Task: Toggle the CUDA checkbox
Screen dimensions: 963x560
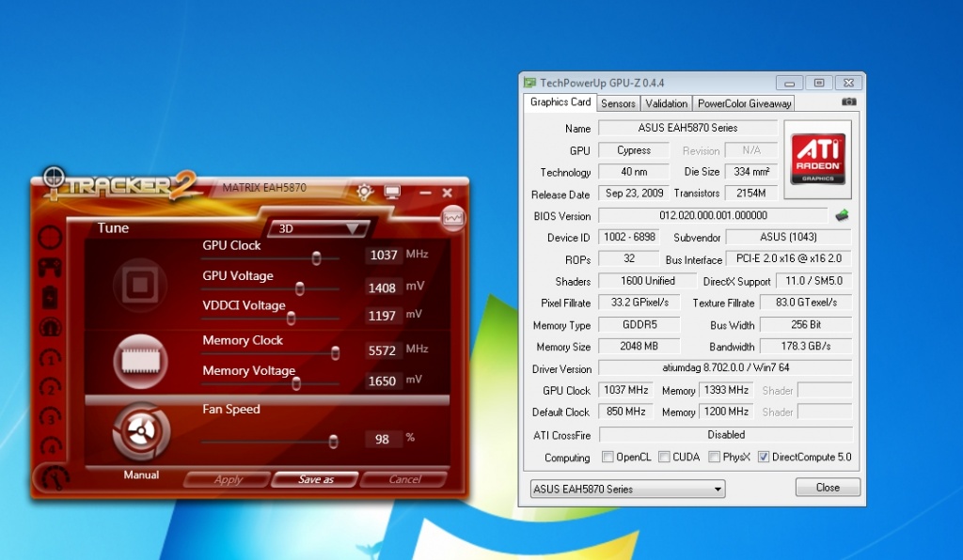Action: [x=664, y=457]
